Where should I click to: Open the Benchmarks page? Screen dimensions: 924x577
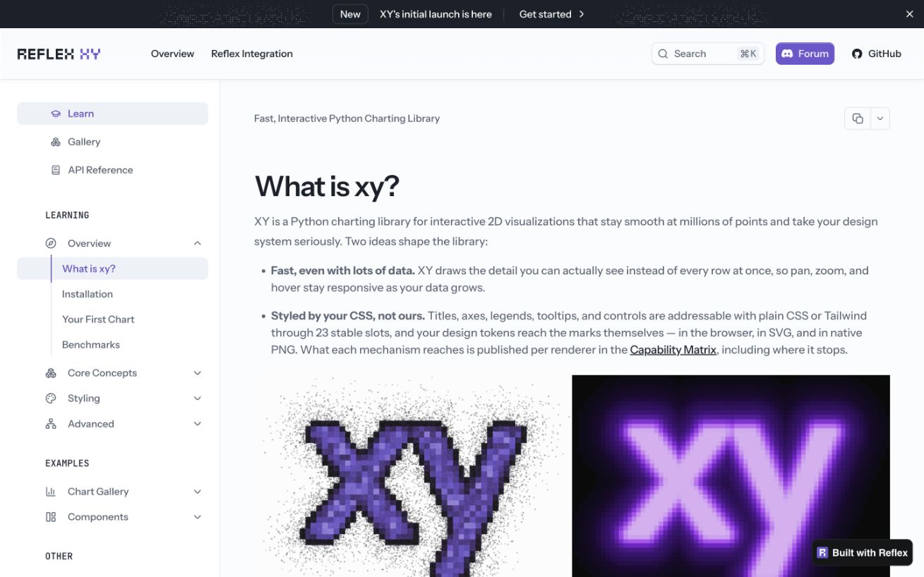click(x=91, y=345)
